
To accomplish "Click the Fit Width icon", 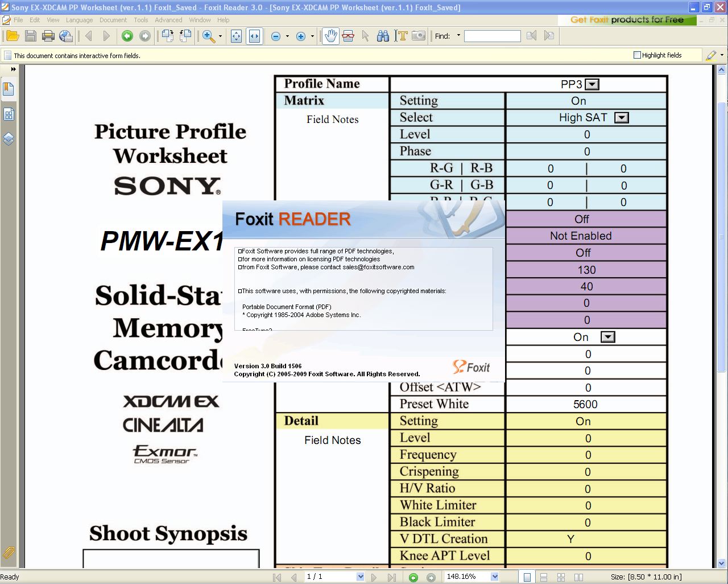I will (254, 36).
